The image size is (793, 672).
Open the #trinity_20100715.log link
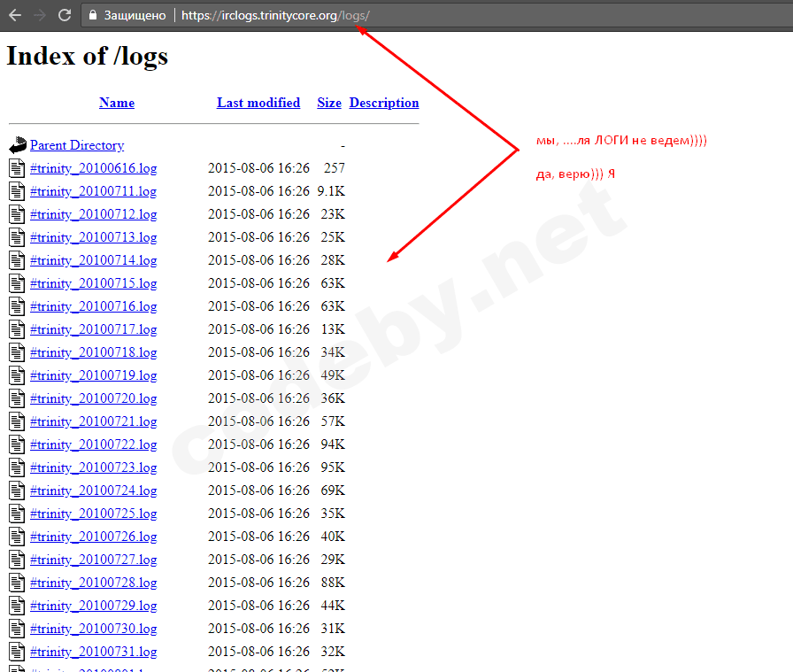tap(94, 283)
